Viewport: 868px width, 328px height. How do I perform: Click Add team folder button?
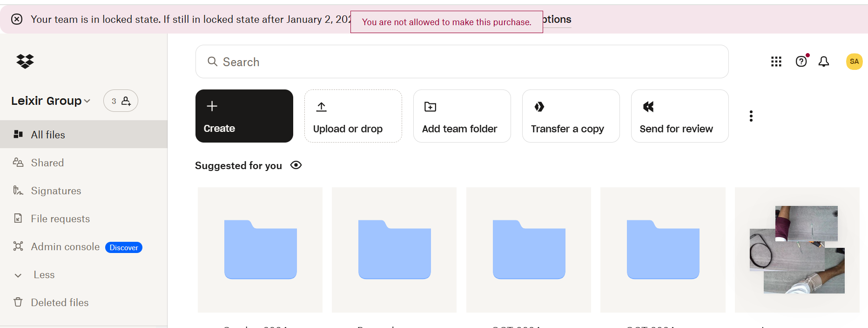[462, 116]
